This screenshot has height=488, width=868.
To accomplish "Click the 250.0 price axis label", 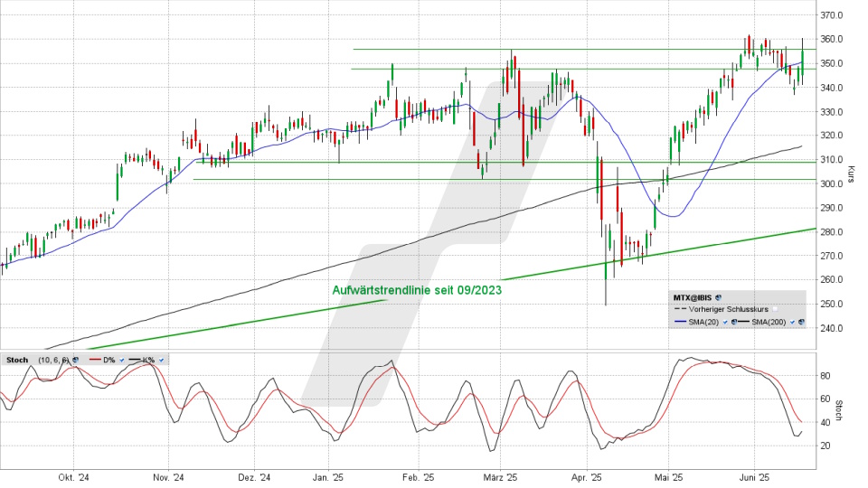I will (831, 304).
